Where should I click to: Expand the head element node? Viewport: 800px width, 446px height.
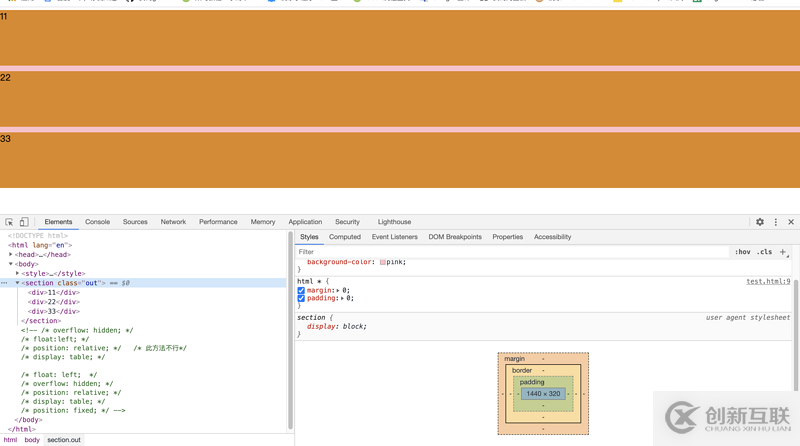click(x=11, y=254)
